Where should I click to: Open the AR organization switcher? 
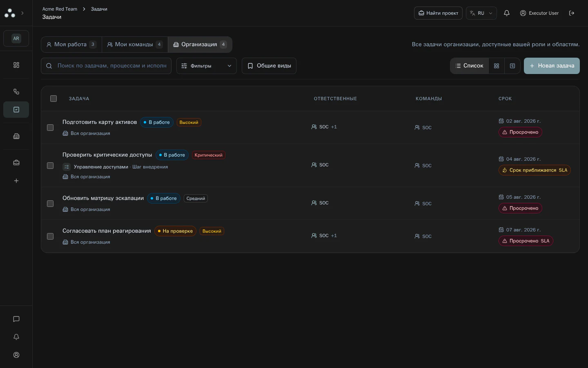(16, 38)
